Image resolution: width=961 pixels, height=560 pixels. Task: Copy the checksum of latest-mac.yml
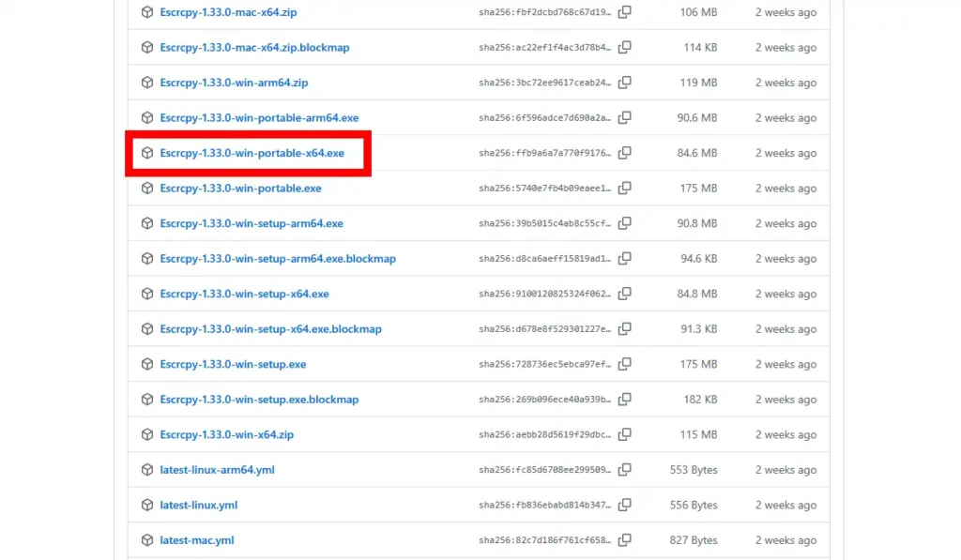(624, 540)
